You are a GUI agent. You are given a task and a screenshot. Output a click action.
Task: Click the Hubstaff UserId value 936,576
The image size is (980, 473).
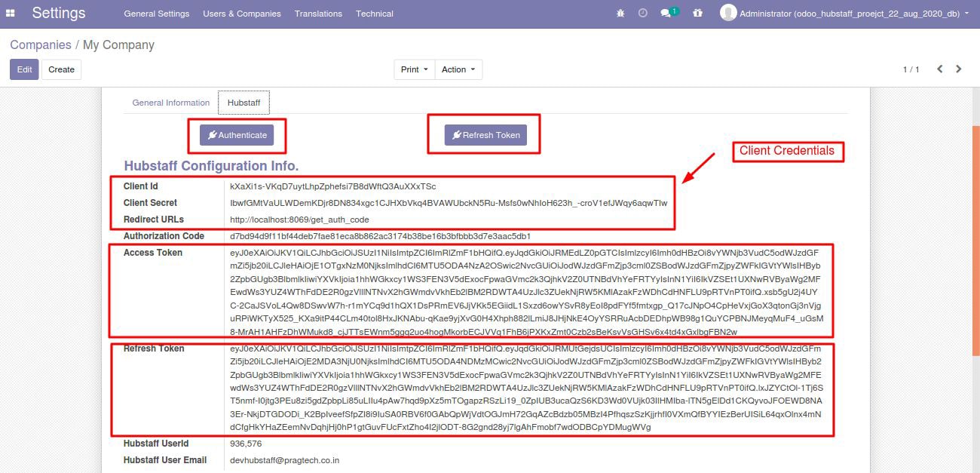(x=246, y=444)
